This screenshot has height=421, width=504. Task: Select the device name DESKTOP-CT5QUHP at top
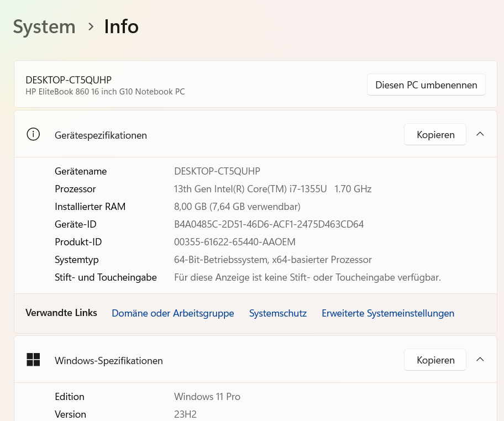[69, 80]
